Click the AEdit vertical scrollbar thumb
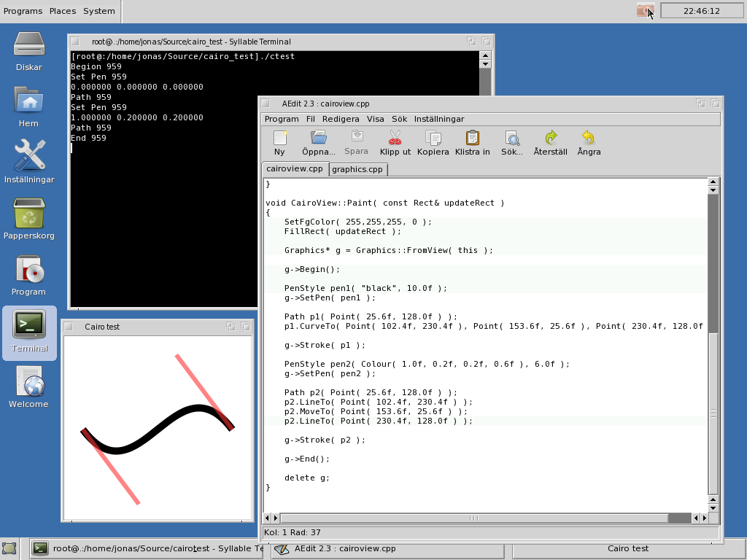This screenshot has height=560, width=747. 713,414
